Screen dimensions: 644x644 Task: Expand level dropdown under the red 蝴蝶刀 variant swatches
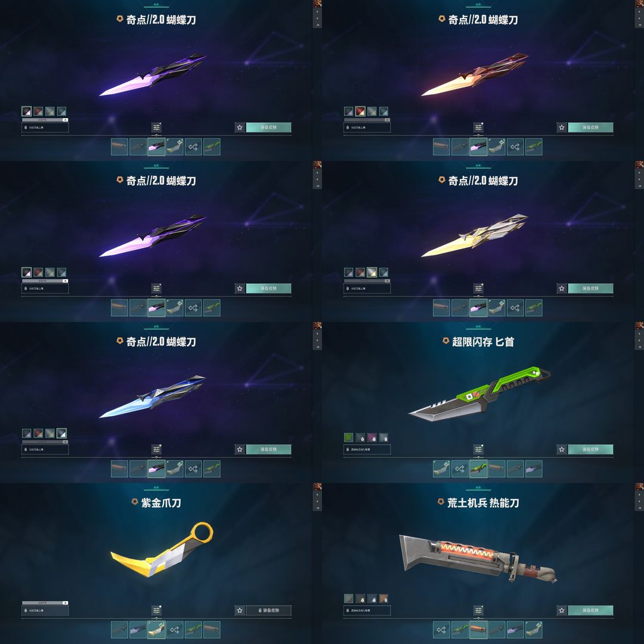pyautogui.click(x=387, y=119)
